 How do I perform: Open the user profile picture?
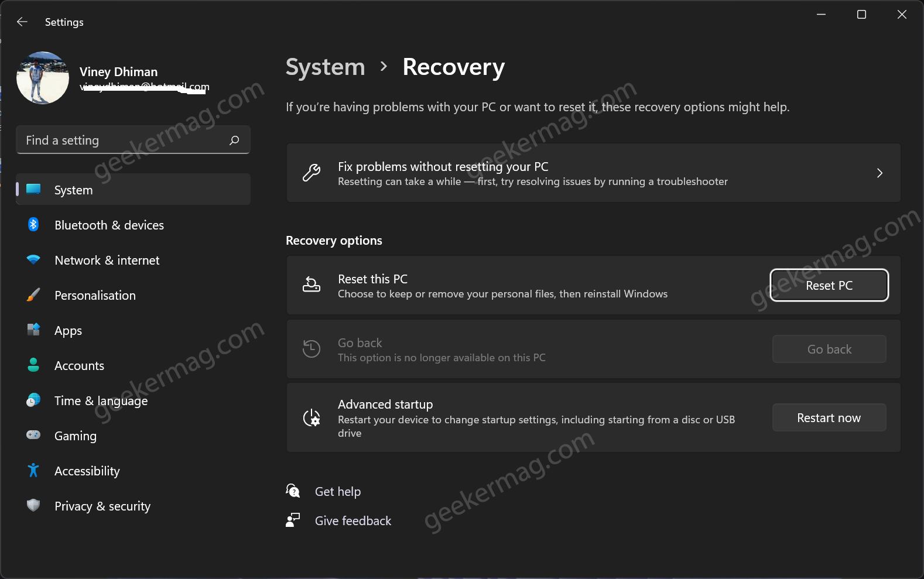point(43,78)
